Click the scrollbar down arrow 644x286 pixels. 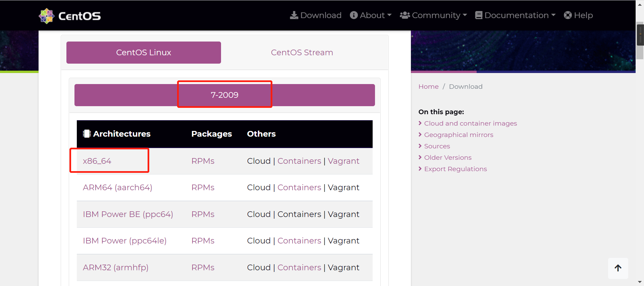pos(640,282)
